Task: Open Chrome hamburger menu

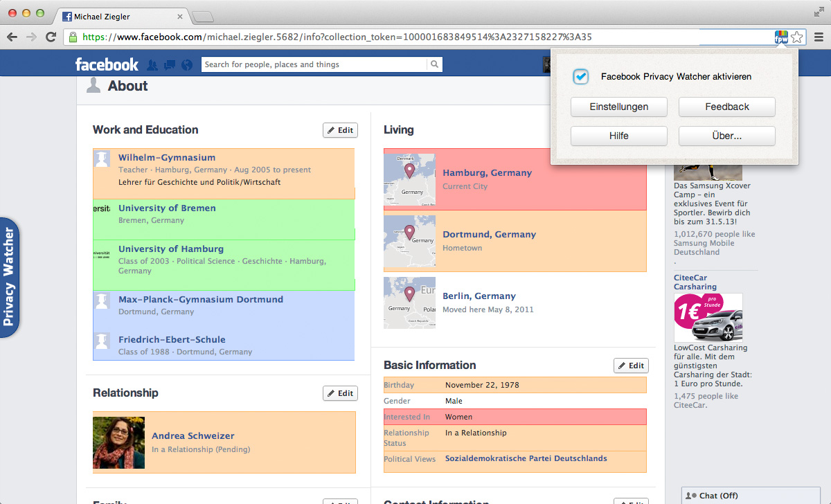Action: point(819,37)
